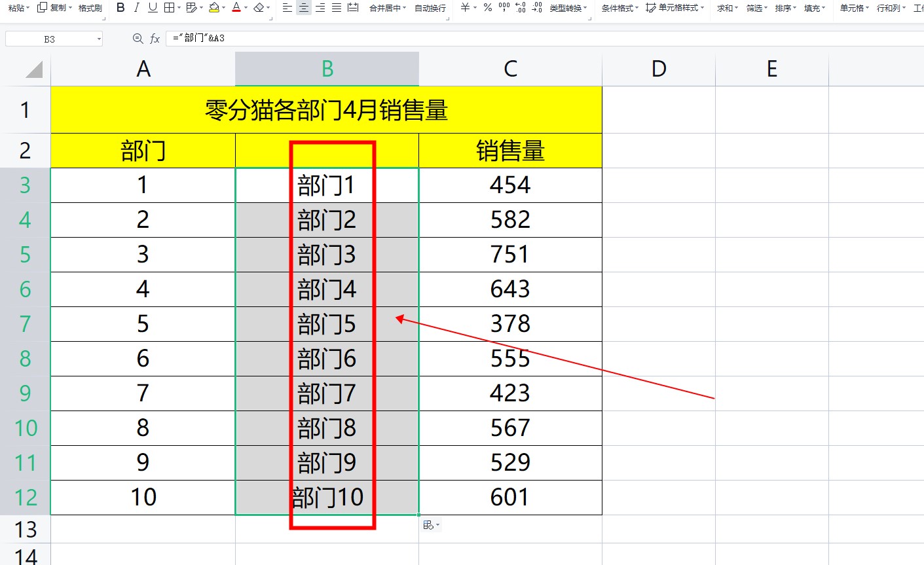Click the distributed alignment icon

(353, 8)
